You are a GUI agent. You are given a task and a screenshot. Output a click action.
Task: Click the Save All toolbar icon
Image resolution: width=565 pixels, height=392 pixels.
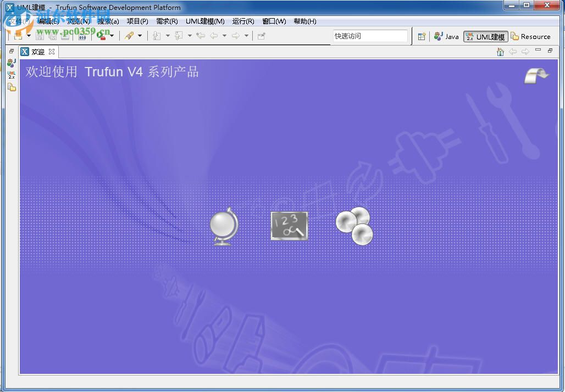53,36
